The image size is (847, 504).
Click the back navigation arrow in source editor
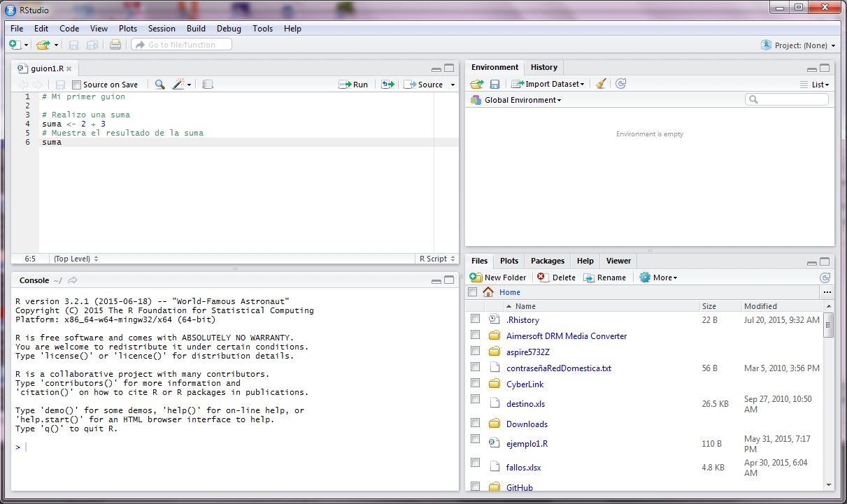pos(23,85)
